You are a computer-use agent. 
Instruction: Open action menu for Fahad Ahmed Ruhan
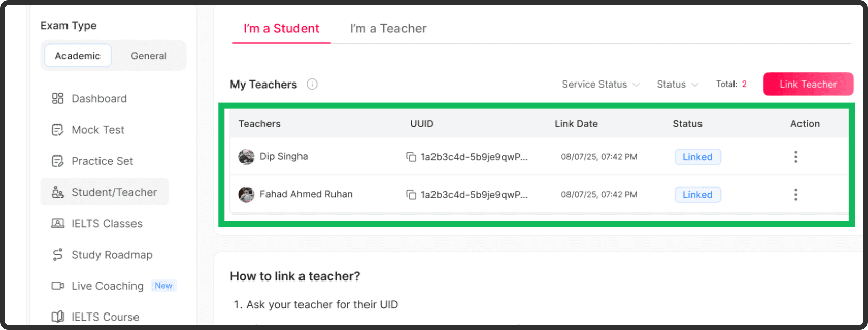tap(796, 194)
